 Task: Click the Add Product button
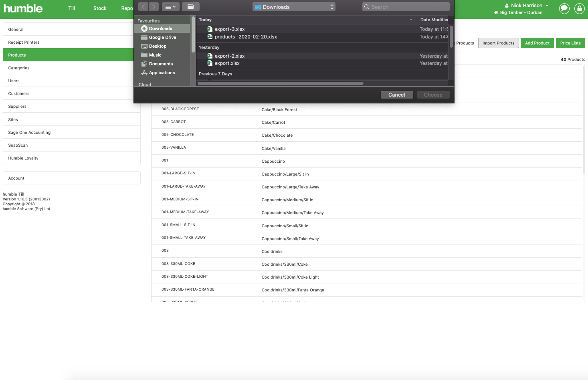pyautogui.click(x=537, y=43)
